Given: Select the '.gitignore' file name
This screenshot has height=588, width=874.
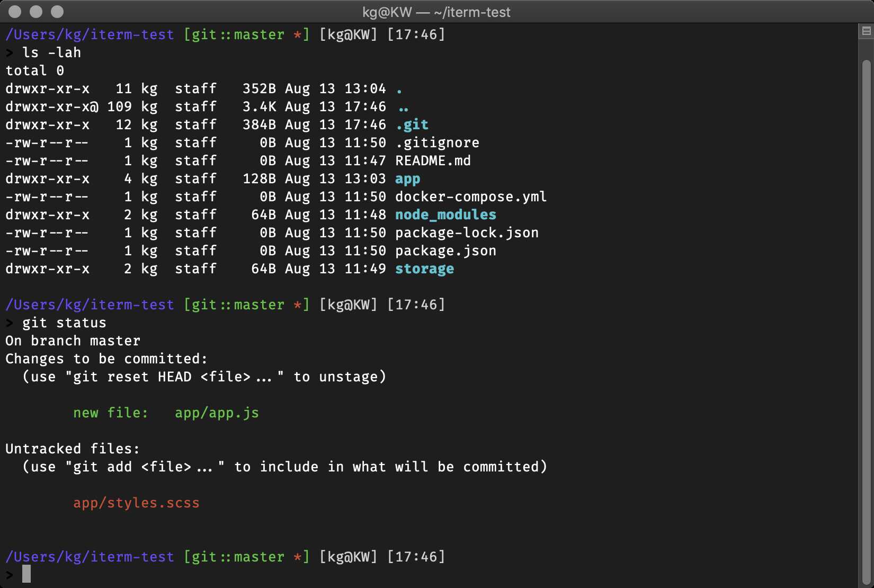Looking at the screenshot, I should click(x=438, y=142).
